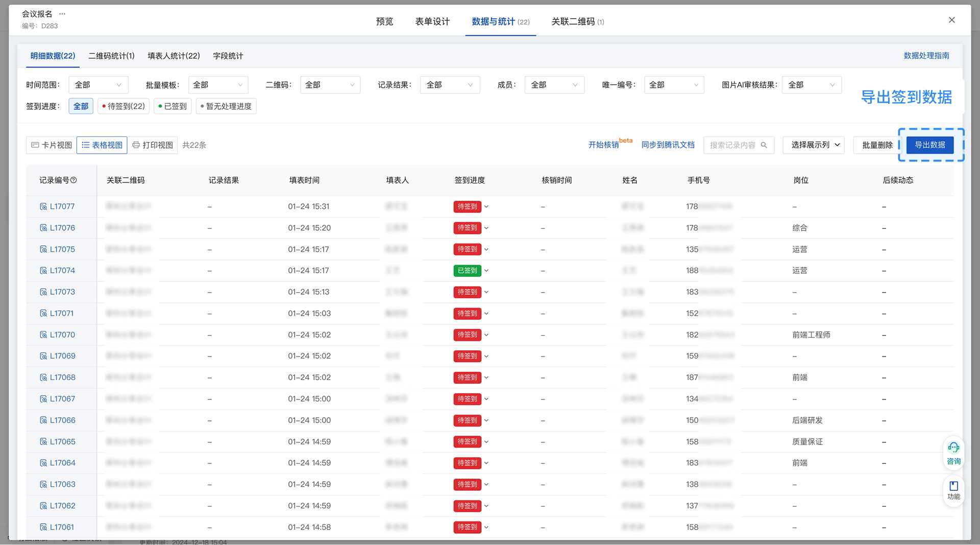Click the record icon for L17061

(43, 527)
